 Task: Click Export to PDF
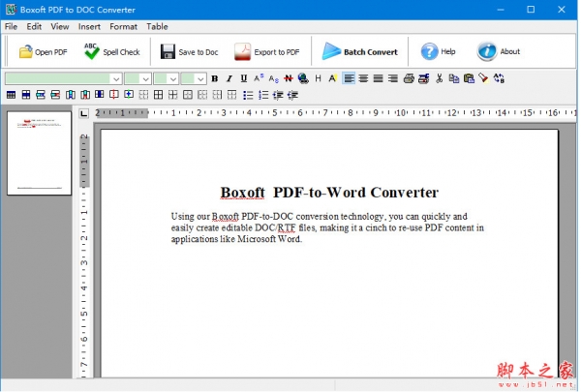(267, 52)
